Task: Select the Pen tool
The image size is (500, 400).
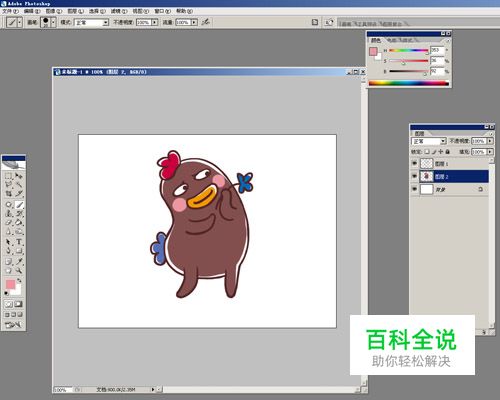Action: pos(9,251)
